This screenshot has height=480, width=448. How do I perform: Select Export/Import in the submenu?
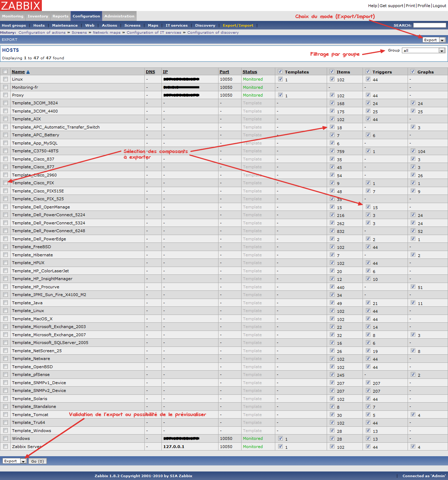tap(238, 26)
